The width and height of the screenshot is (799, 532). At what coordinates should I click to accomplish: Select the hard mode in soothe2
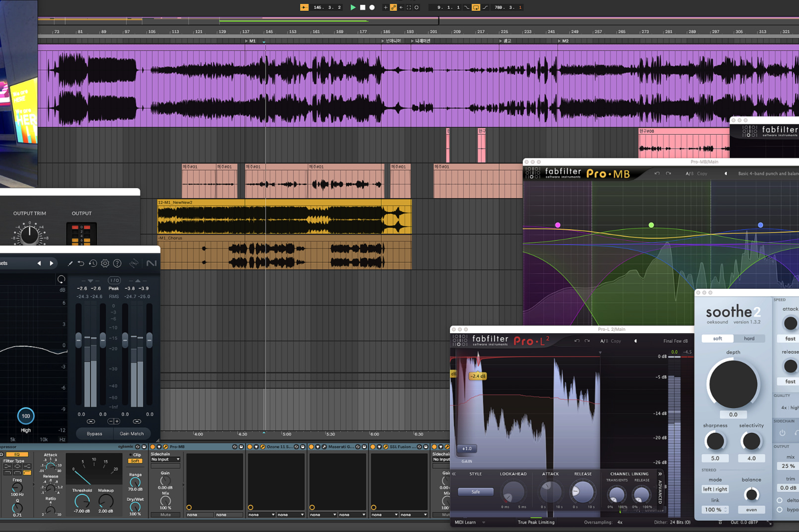[x=749, y=338]
